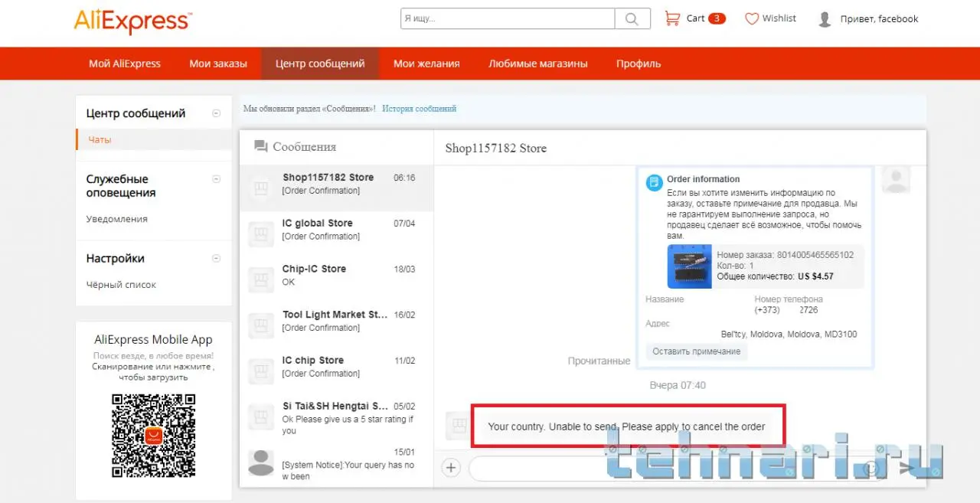Click the product chip thumbnail in order

689,266
